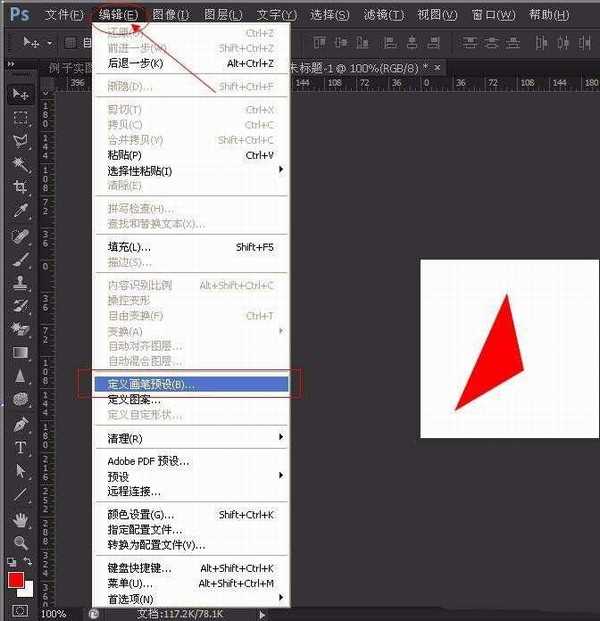
Task: Select the Horizontal Type tool
Action: pos(20,447)
